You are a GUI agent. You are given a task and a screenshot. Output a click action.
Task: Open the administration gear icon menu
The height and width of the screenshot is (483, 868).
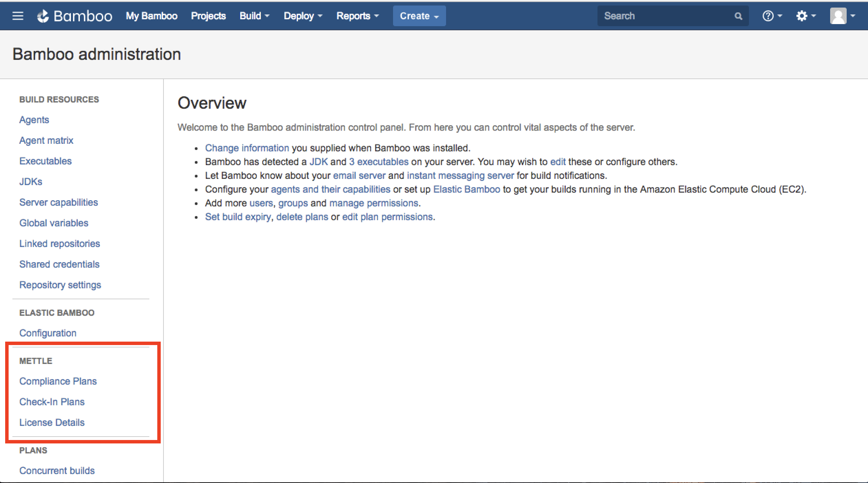tap(805, 16)
